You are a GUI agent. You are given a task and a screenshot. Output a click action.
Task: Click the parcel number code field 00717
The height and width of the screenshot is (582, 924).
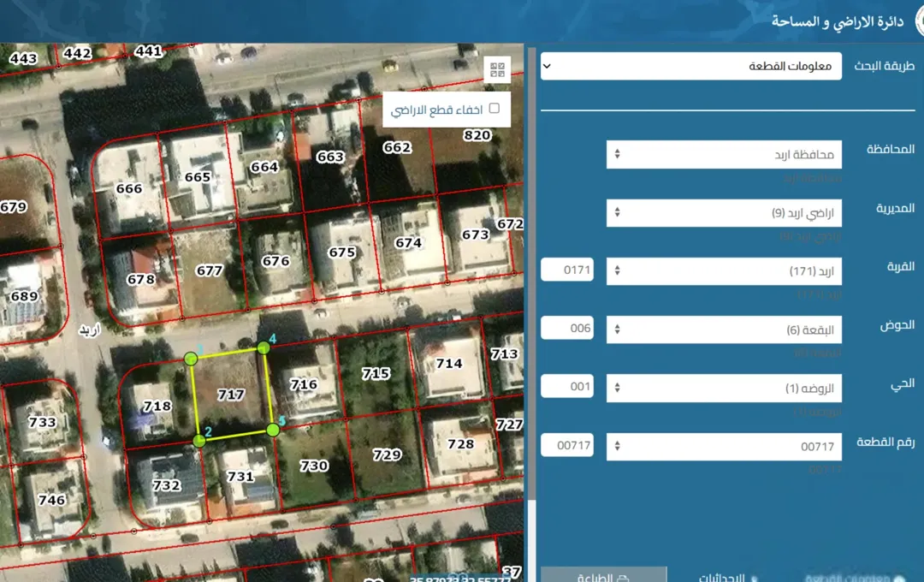coord(567,445)
